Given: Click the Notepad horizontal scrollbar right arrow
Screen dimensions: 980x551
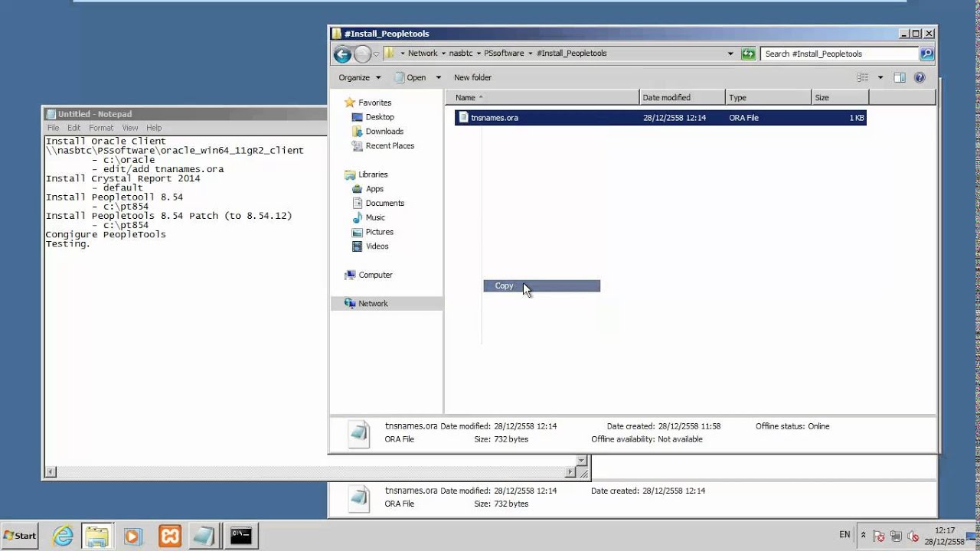Looking at the screenshot, I should [570, 472].
